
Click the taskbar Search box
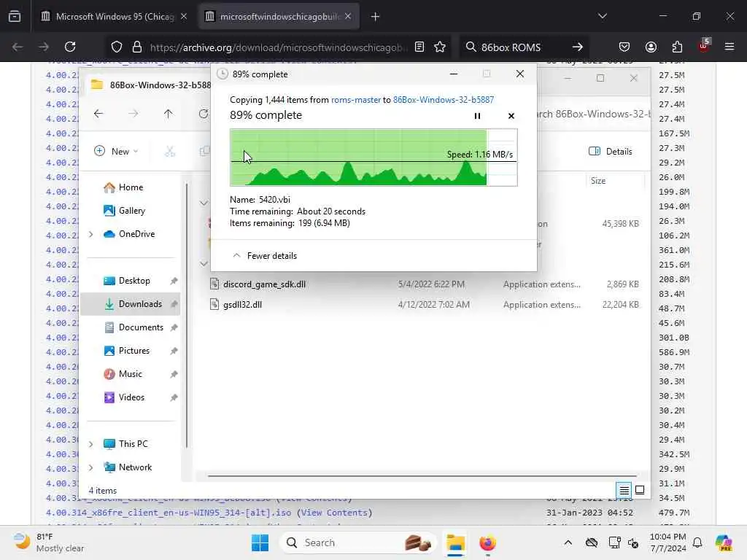[x=357, y=542]
